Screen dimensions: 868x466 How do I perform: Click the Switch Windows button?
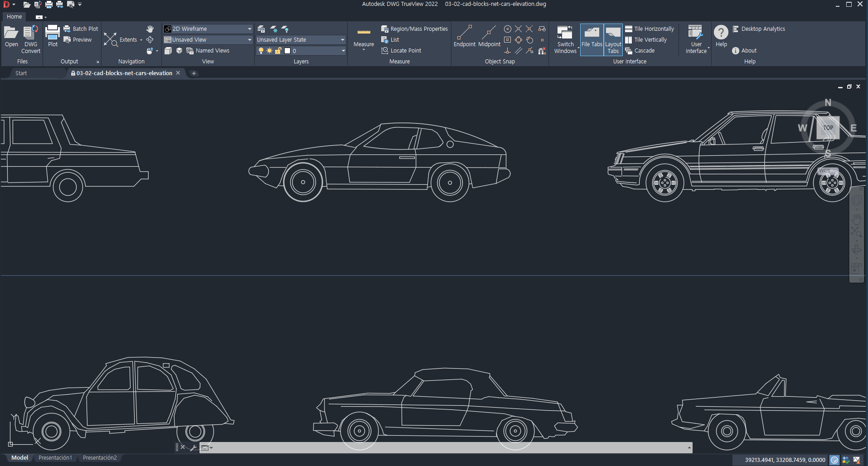(x=565, y=39)
